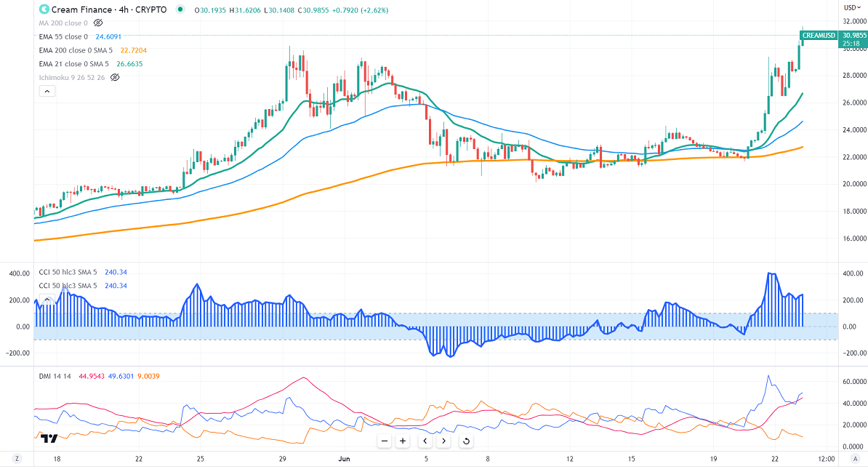868x469 pixels.
Task: Click the CREAMUSD price tag on axis
Action: point(818,36)
